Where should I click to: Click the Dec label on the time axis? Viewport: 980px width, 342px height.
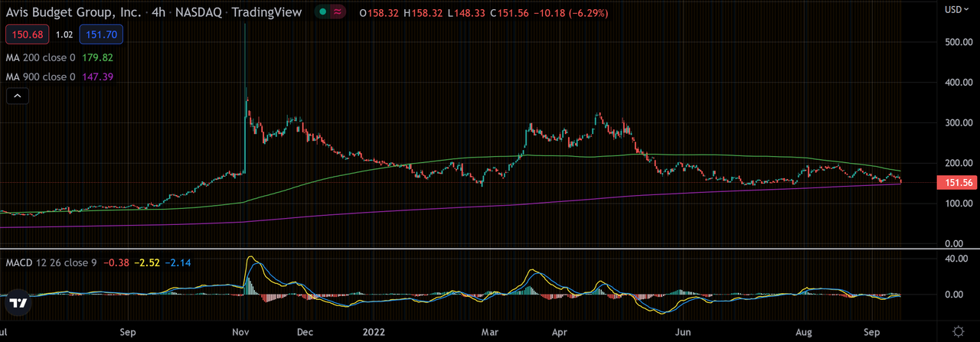point(305,334)
